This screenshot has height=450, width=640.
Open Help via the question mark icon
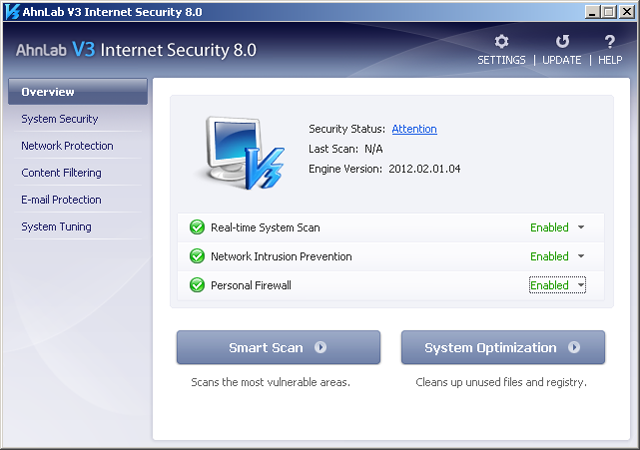point(610,42)
